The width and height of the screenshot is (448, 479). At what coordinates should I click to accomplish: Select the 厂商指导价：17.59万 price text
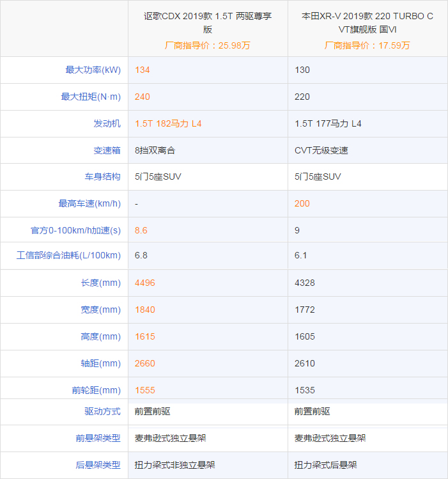367,45
